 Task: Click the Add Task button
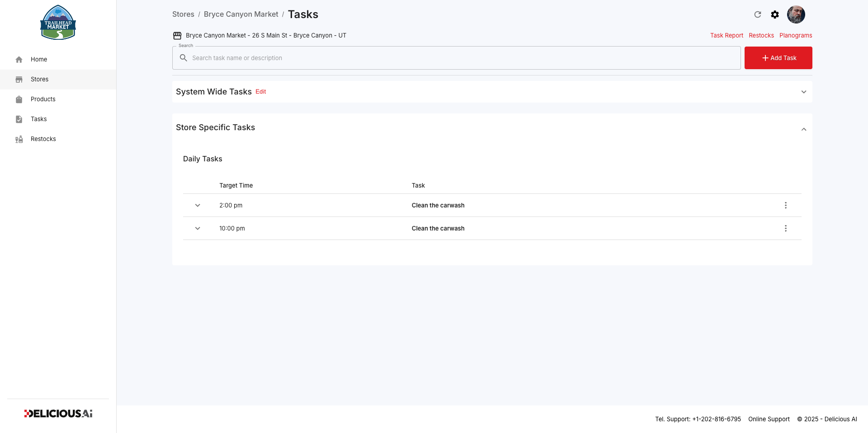coord(778,58)
